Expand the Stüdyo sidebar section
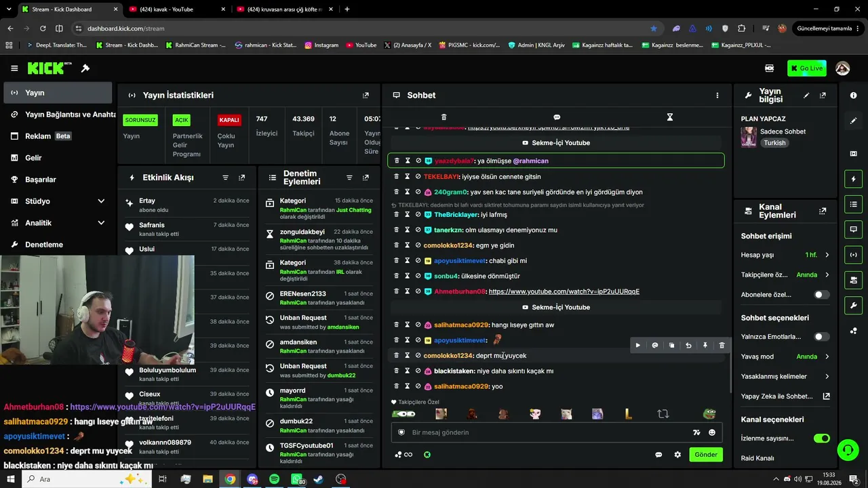The width and height of the screenshot is (868, 488). [56, 201]
